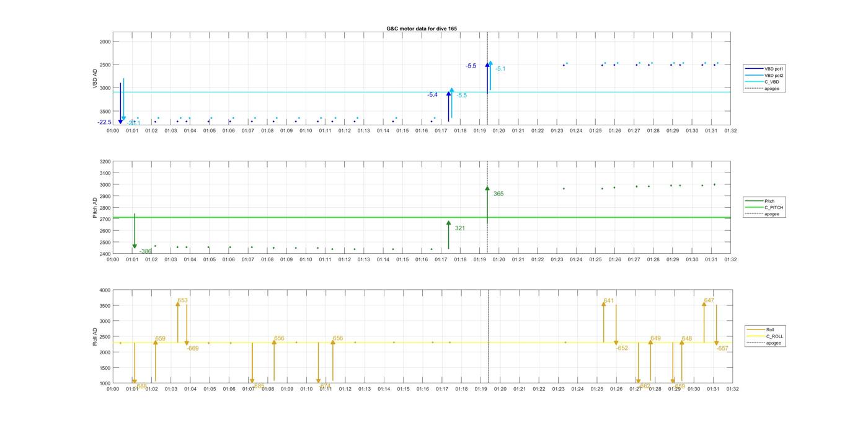
Task: Click the '-657' roll annotation
Action: tap(722, 349)
